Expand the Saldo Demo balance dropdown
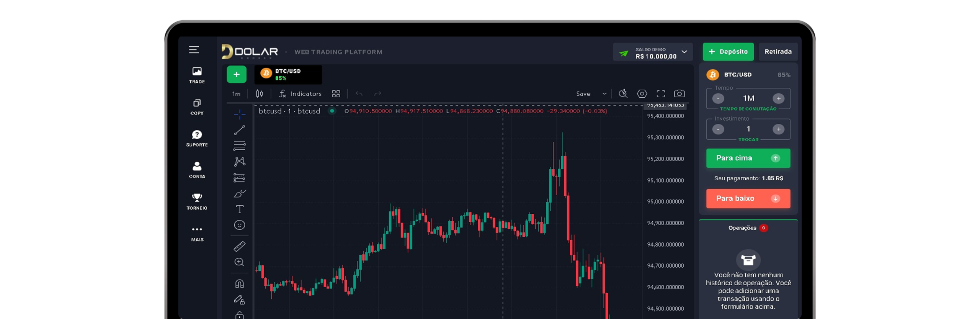The height and width of the screenshot is (319, 980). tap(684, 52)
